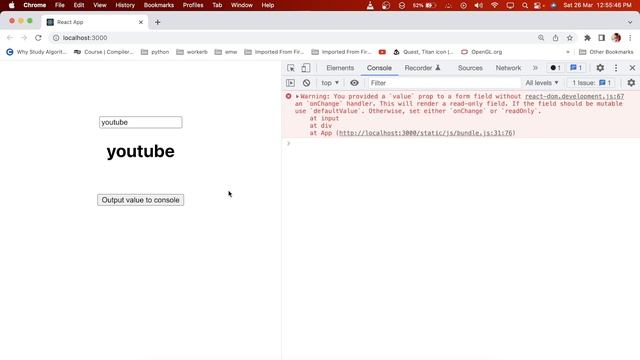640x360 pixels.
Task: Open Why Study Algorit... bookmark
Action: (x=36, y=52)
